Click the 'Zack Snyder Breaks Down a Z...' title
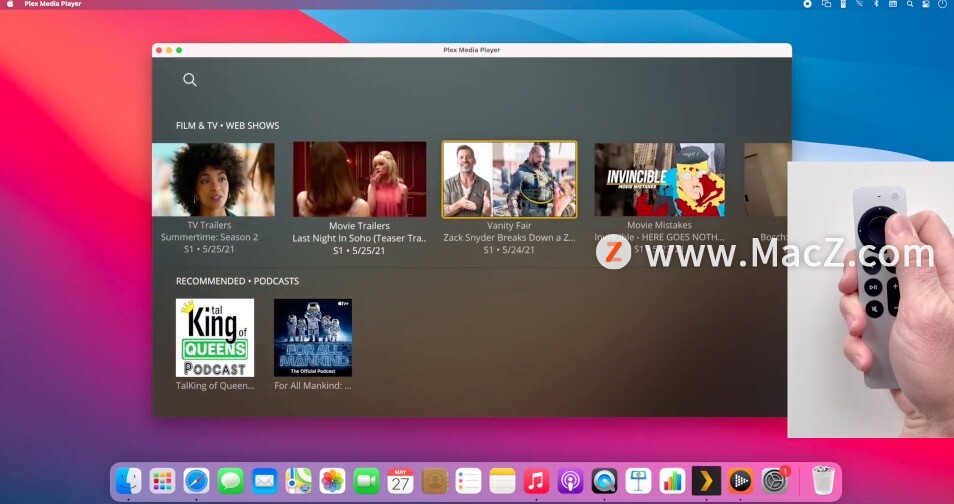 coord(509,237)
